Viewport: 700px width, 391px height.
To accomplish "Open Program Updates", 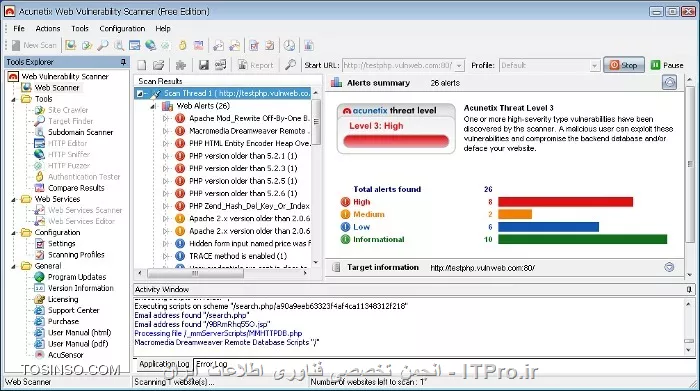I will pyautogui.click(x=77, y=277).
